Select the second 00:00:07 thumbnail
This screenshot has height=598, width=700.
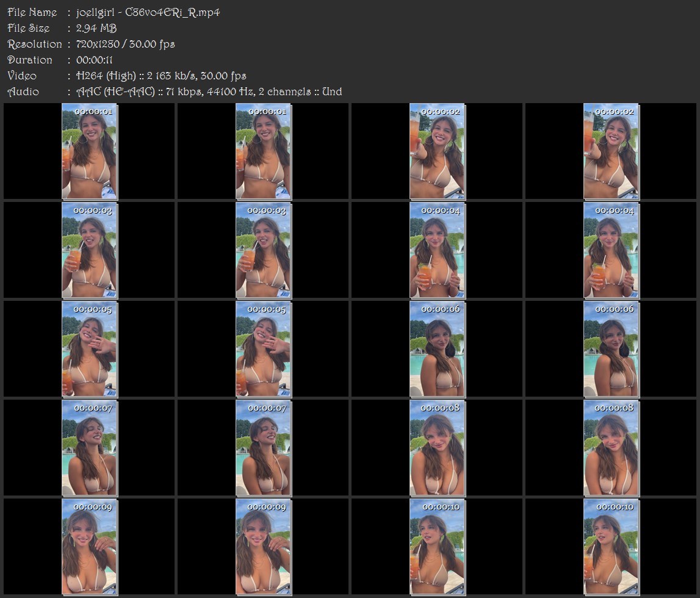coord(264,448)
